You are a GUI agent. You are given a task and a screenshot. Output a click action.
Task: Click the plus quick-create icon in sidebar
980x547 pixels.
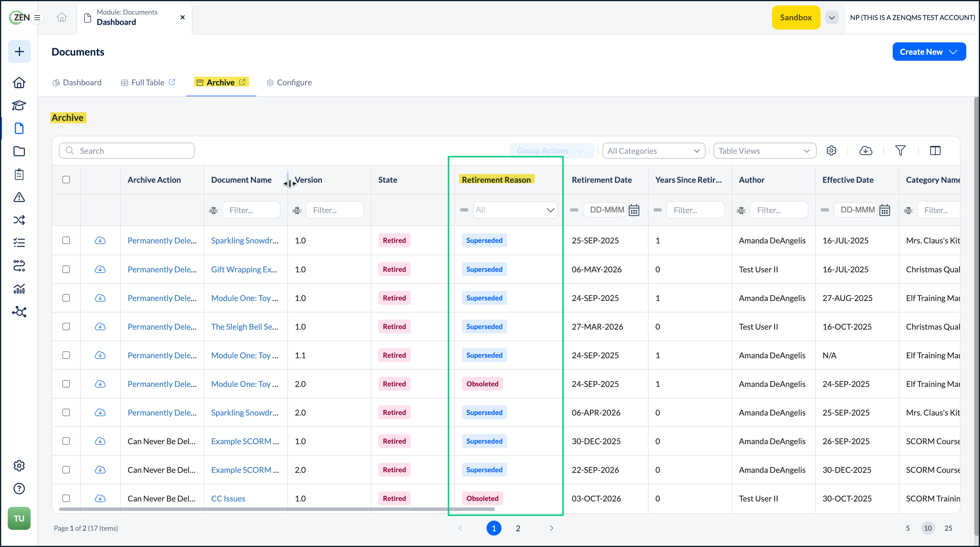tap(19, 52)
